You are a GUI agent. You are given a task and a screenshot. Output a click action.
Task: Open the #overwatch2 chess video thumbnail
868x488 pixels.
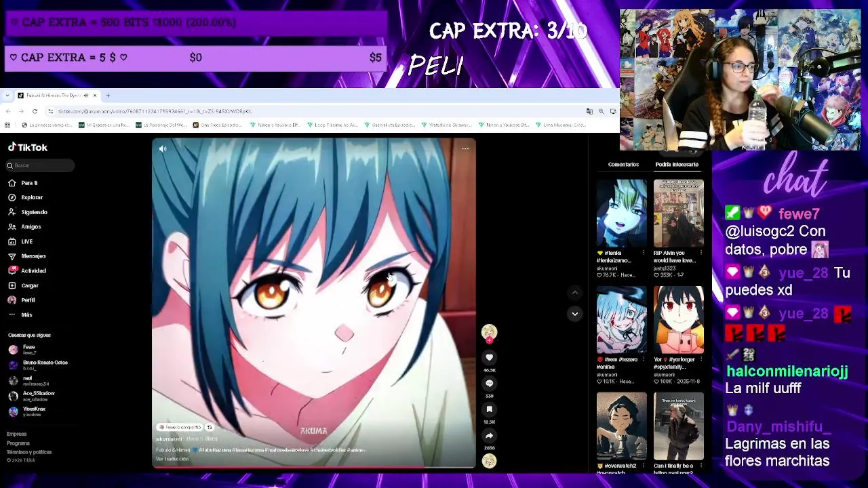point(621,426)
